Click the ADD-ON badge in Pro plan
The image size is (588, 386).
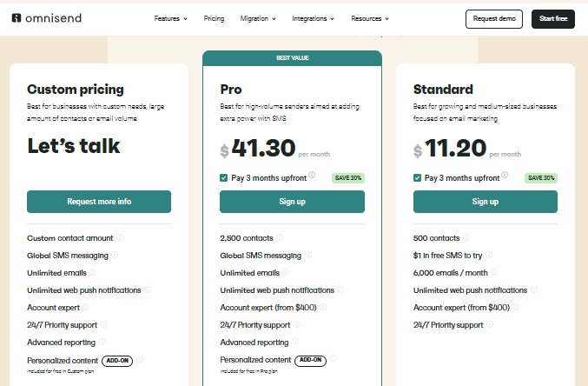pos(310,360)
